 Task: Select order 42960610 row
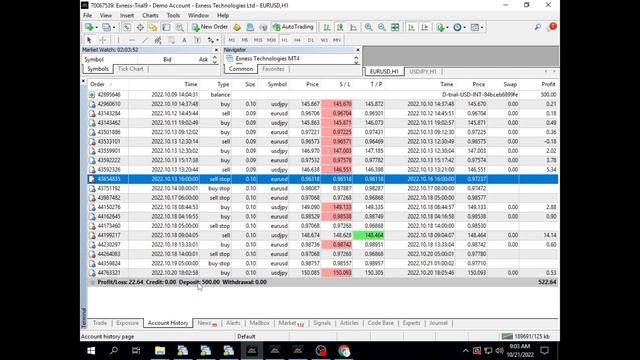tap(323, 104)
